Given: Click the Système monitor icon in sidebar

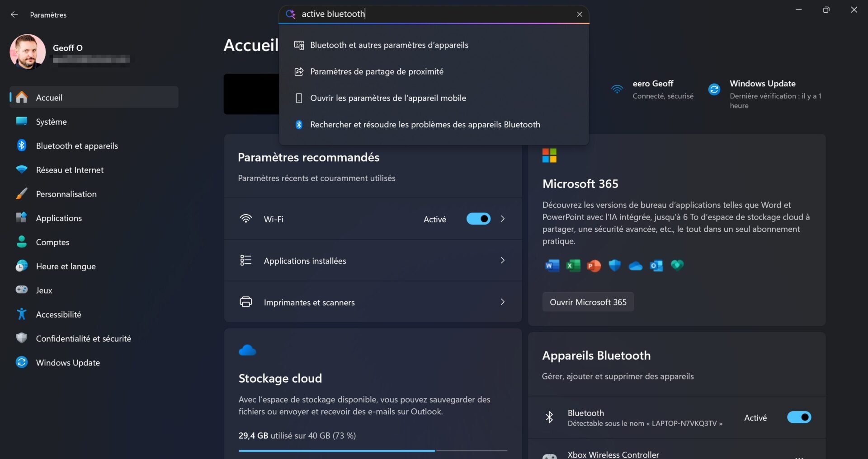Looking at the screenshot, I should [22, 121].
